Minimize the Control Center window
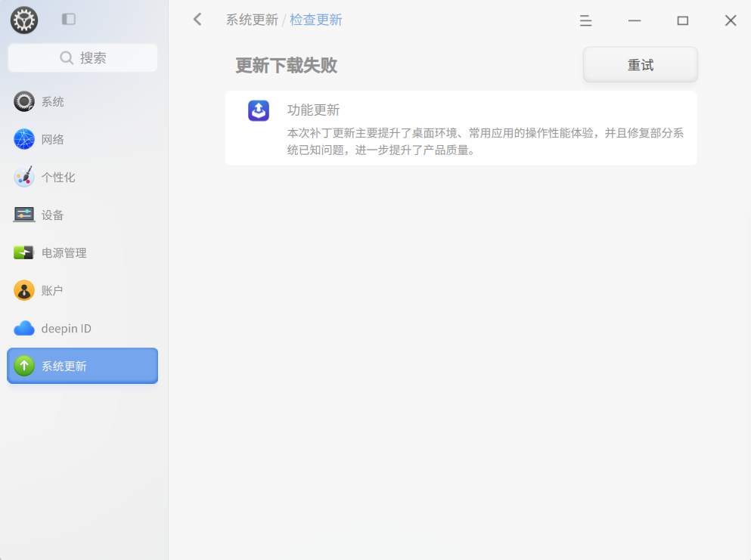The width and height of the screenshot is (751, 560). pos(635,20)
